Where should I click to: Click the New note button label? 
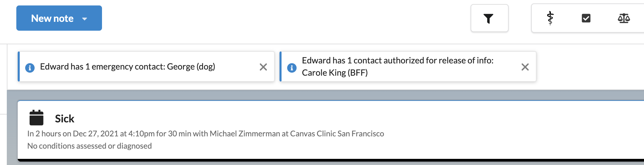[x=52, y=18]
